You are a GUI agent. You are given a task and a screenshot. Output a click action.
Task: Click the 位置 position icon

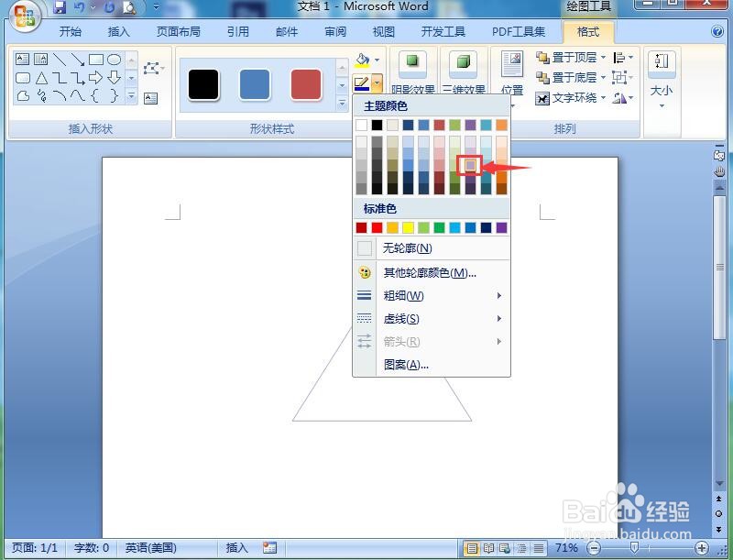pos(512,65)
